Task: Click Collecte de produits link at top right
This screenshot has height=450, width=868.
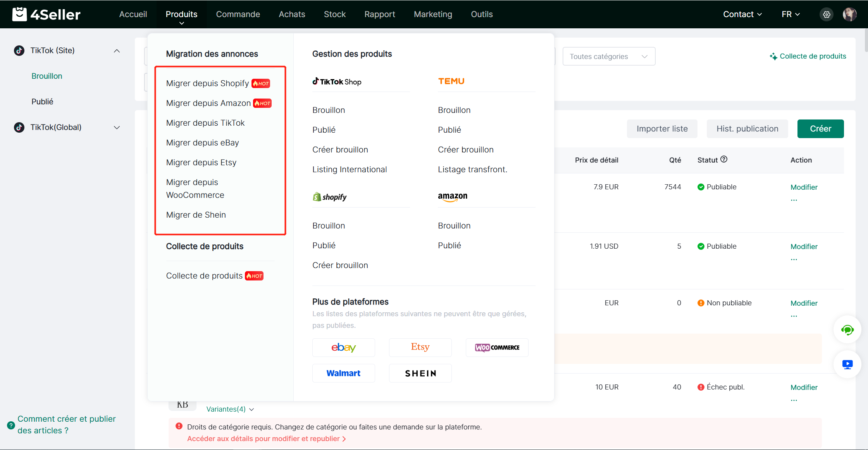Action: tap(808, 56)
